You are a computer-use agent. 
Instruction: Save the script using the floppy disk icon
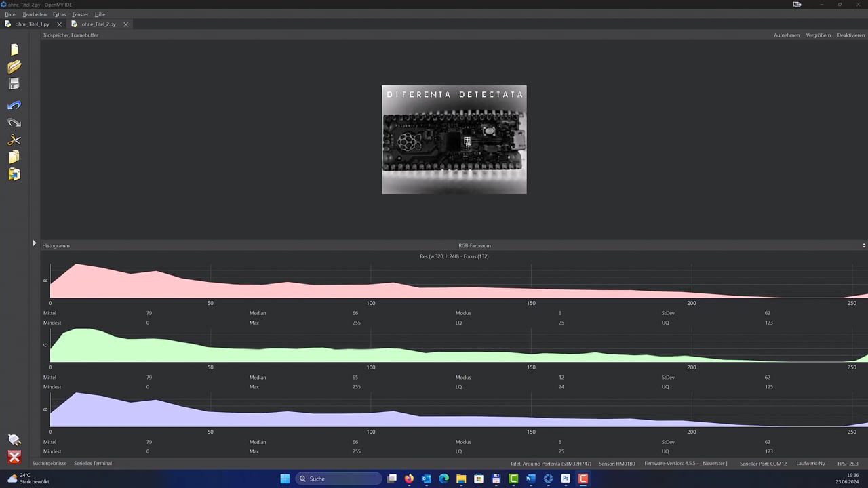[14, 84]
